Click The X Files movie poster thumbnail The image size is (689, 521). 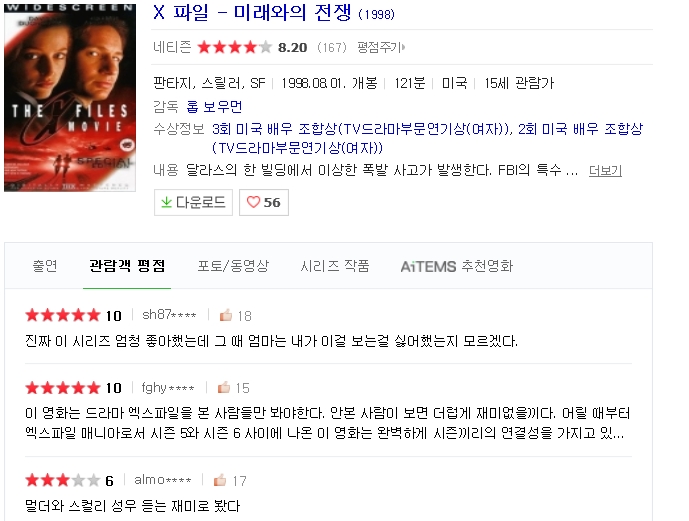(70, 98)
